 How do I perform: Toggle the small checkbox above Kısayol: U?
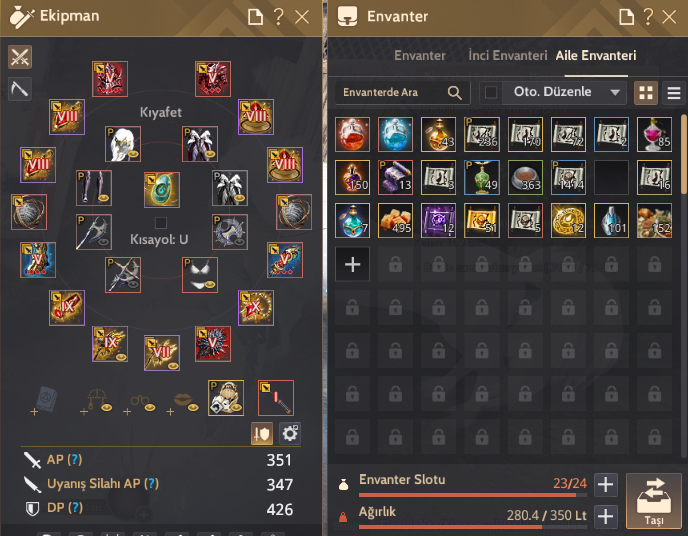[161, 223]
